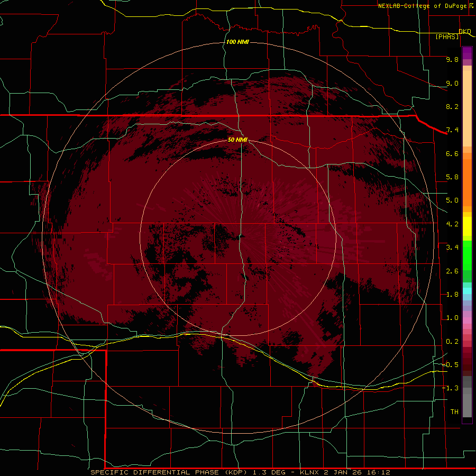The image size is (476, 476).
Task: Click the -0.5 scale value
Action: pyautogui.click(x=450, y=364)
